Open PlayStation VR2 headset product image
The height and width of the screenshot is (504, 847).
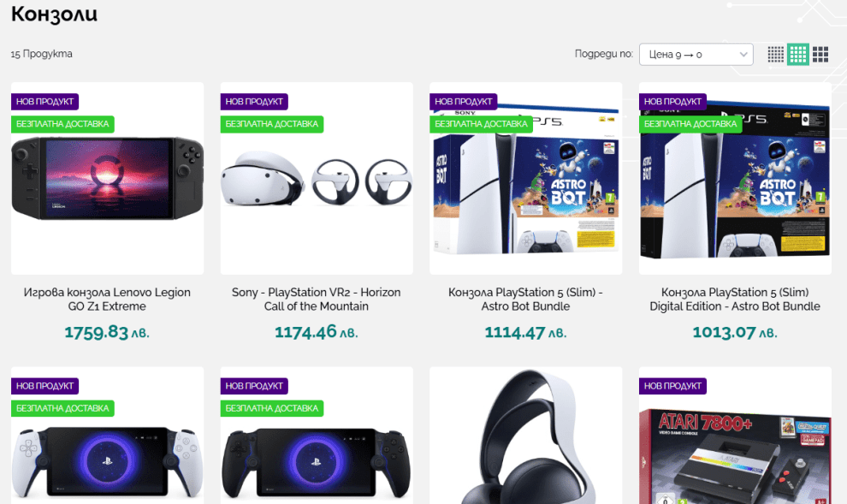coord(317,178)
